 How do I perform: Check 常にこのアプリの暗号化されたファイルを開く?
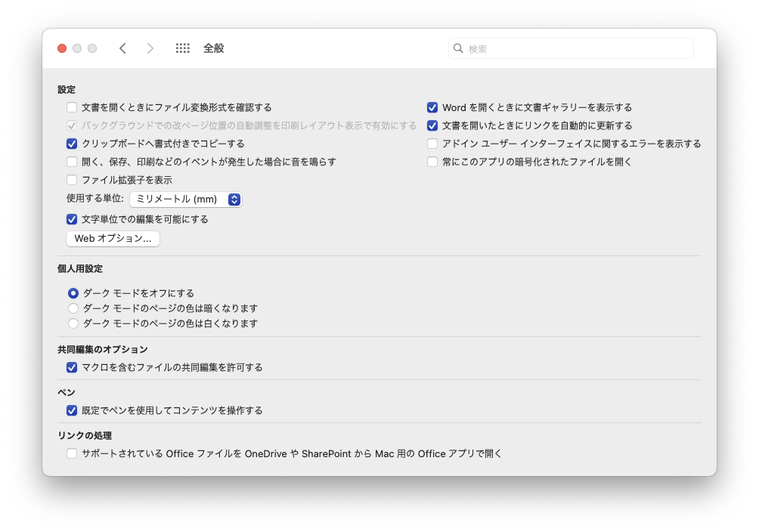tap(432, 162)
